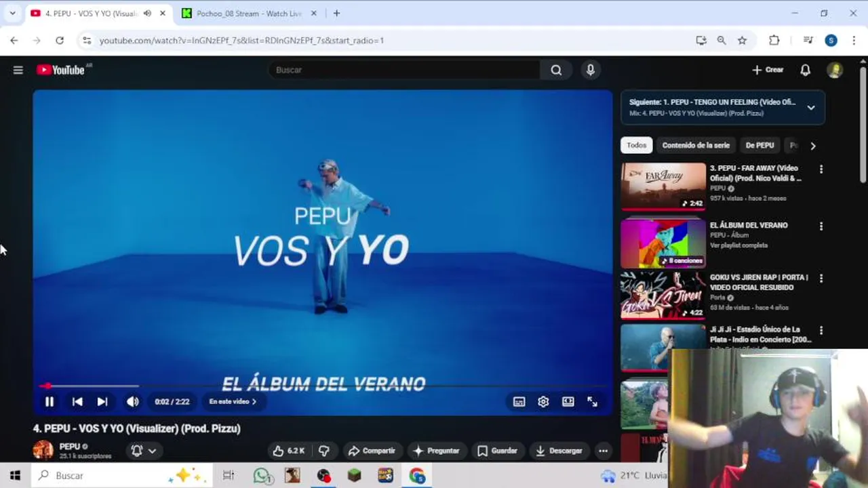868x488 pixels.
Task: Click the taskbar Buscar search box
Action: tap(122, 476)
